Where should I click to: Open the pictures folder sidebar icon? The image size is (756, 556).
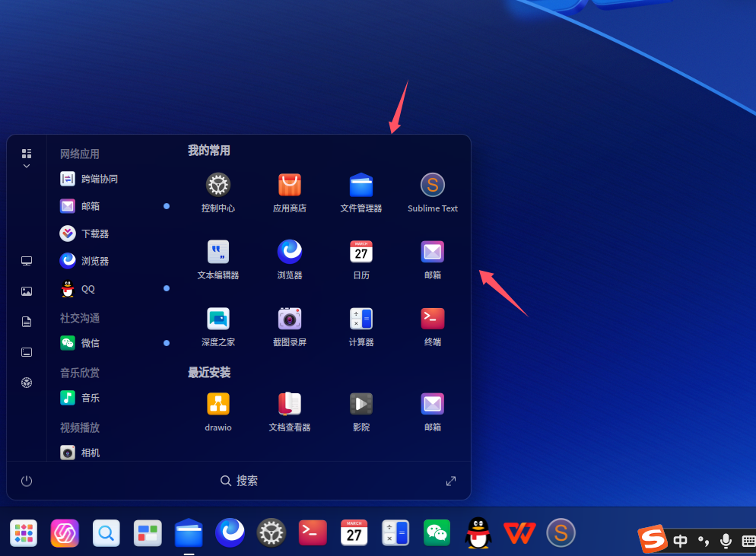(27, 291)
